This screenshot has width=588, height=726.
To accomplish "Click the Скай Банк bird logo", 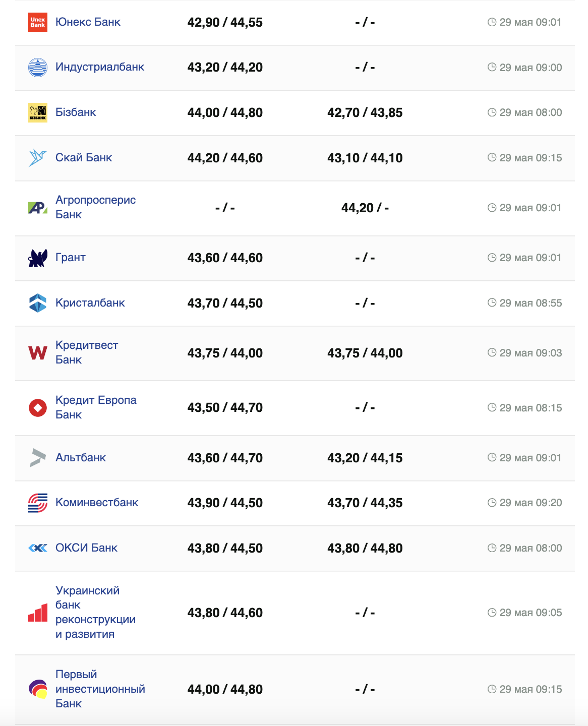I will point(38,158).
